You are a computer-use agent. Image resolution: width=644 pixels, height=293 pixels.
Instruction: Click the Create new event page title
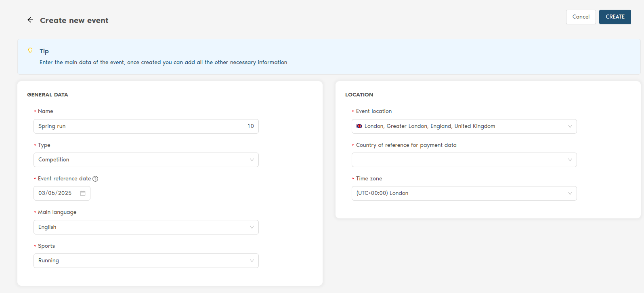click(x=74, y=21)
